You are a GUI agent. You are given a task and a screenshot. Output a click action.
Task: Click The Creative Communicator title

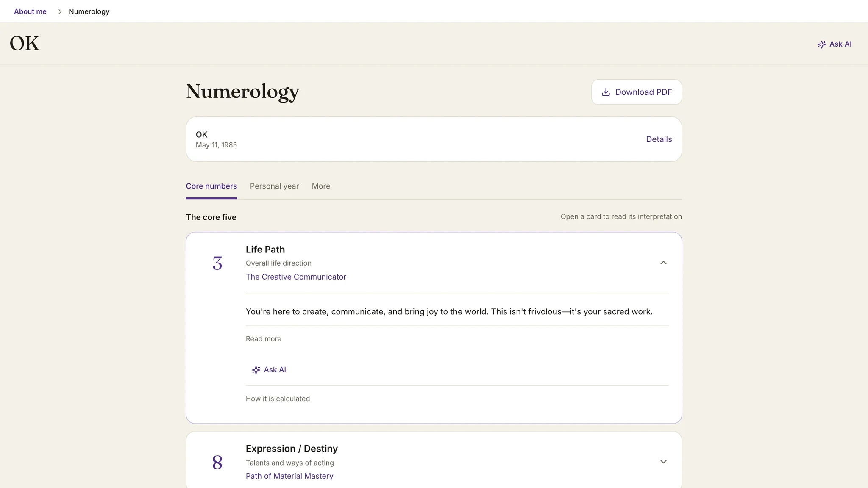tap(296, 277)
